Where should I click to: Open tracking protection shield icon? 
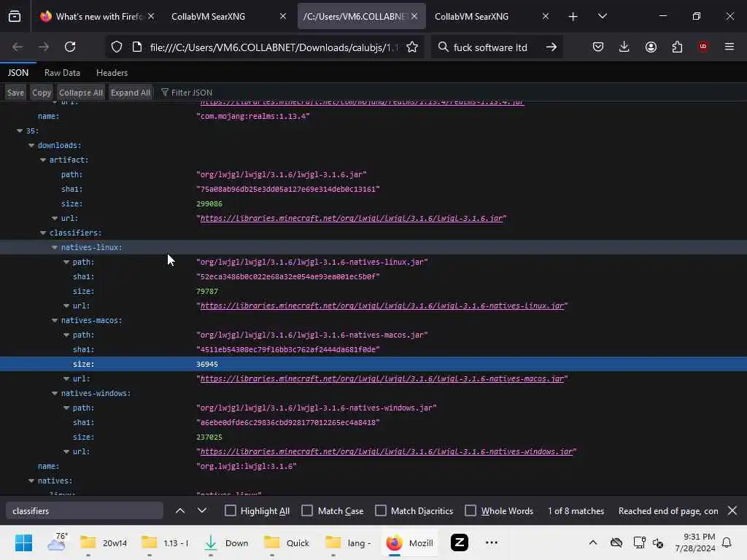coord(117,47)
